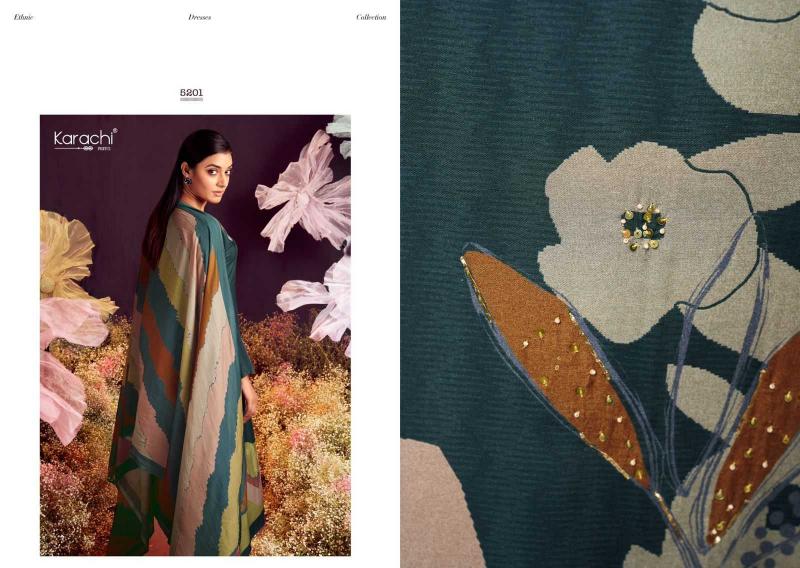Image resolution: width=800 pixels, height=568 pixels.
Task: Select the large pink paper flower
Action: click(x=305, y=193)
